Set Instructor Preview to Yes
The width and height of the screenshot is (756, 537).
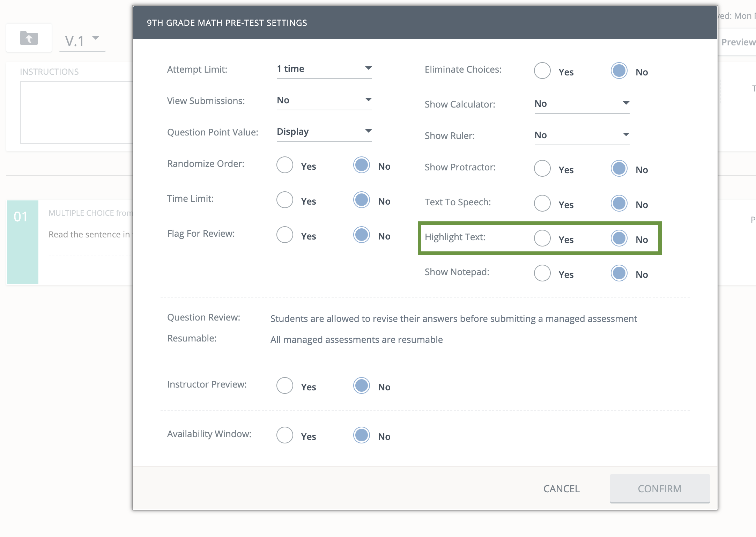(x=285, y=385)
